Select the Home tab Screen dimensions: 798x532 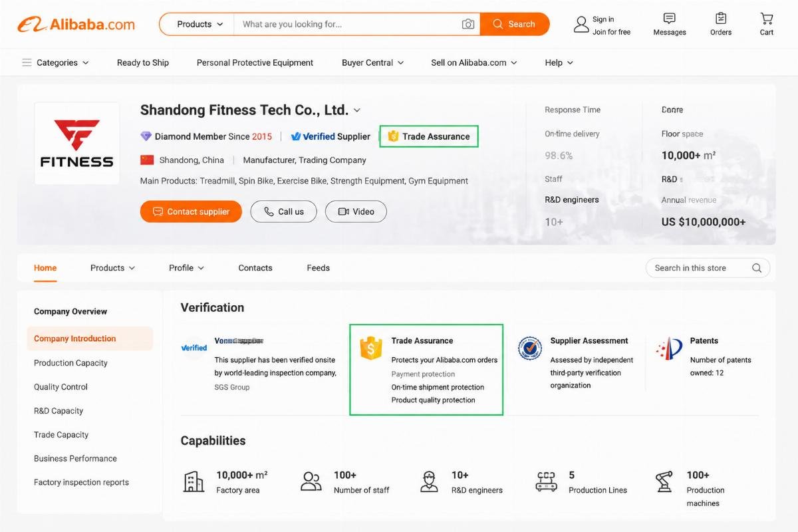(45, 268)
